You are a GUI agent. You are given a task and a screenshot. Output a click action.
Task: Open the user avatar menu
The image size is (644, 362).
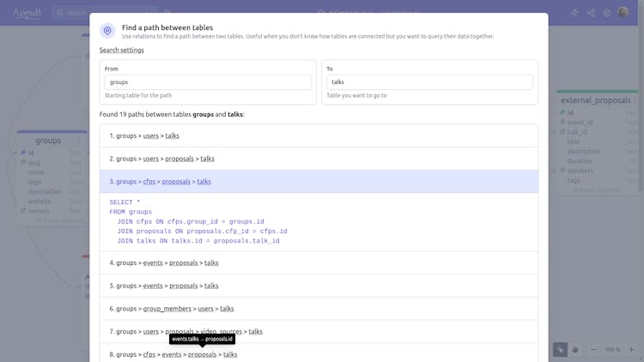point(623,12)
